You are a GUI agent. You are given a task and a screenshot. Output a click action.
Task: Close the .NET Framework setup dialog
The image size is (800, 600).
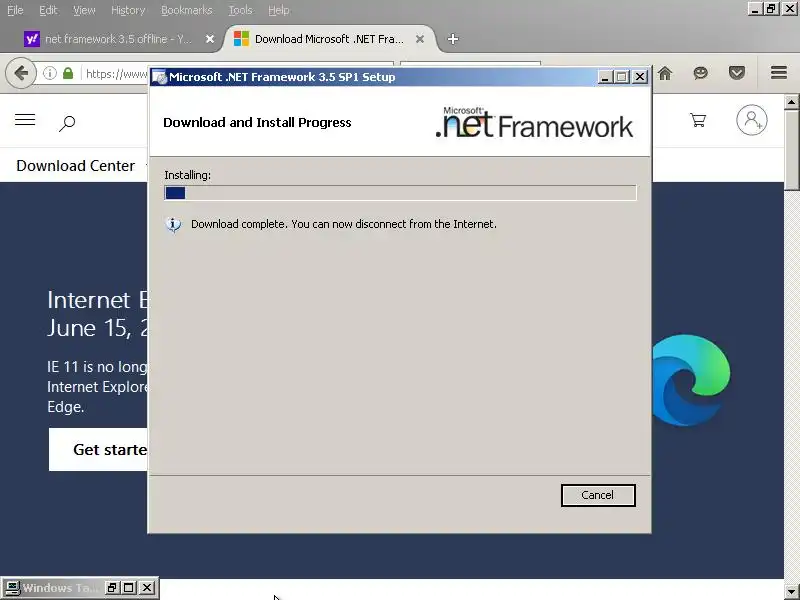(x=639, y=77)
